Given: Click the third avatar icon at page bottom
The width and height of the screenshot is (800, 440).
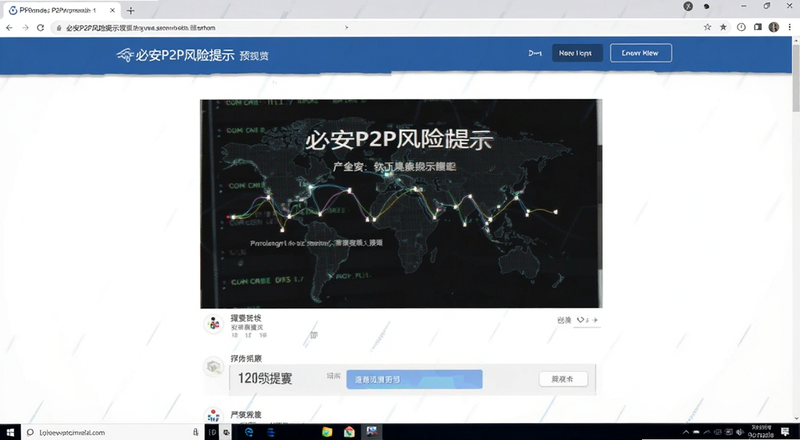Looking at the screenshot, I should (213, 417).
